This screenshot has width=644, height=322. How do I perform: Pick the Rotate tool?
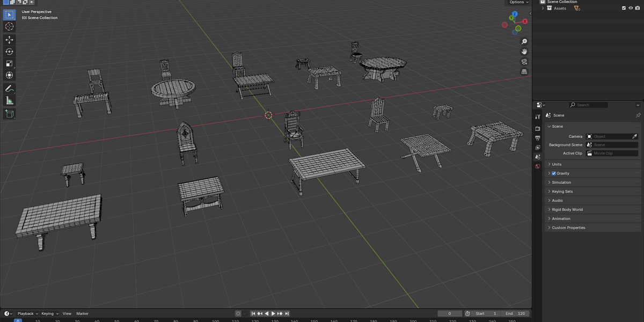[x=10, y=52]
